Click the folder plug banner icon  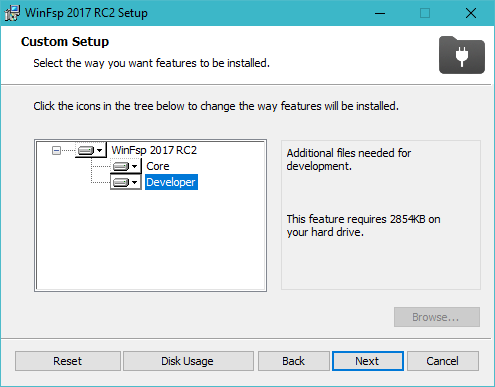462,55
